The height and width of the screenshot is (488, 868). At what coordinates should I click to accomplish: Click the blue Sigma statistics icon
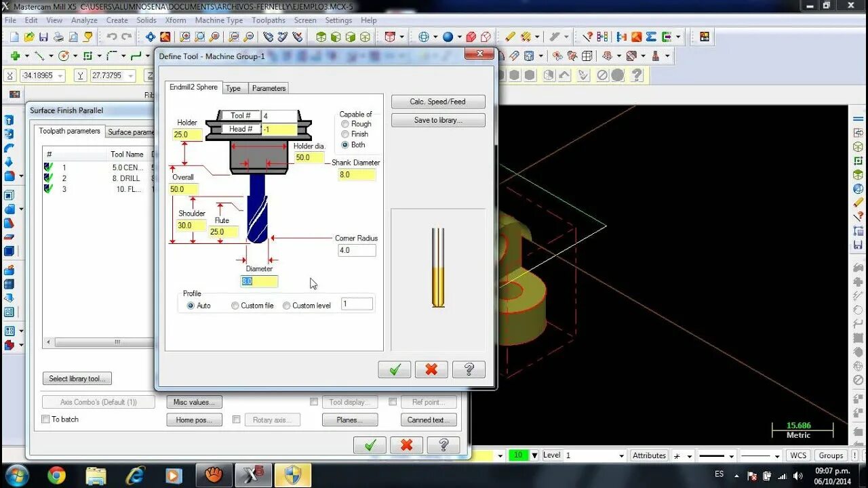[x=651, y=37]
